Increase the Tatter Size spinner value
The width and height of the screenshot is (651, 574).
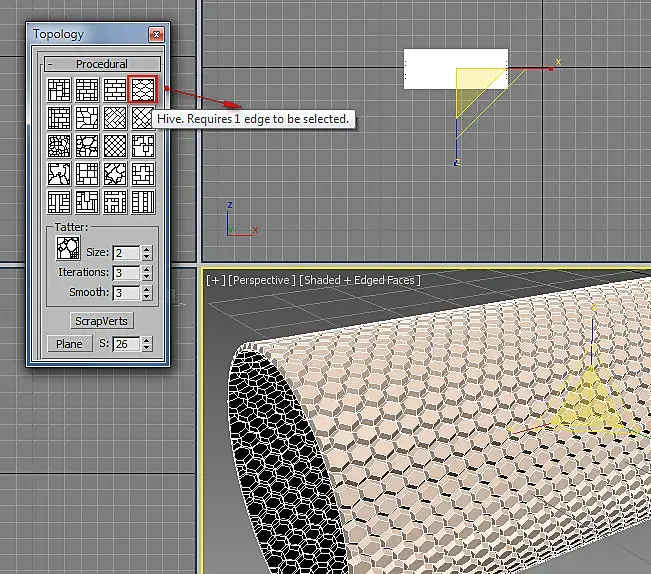(x=148, y=249)
